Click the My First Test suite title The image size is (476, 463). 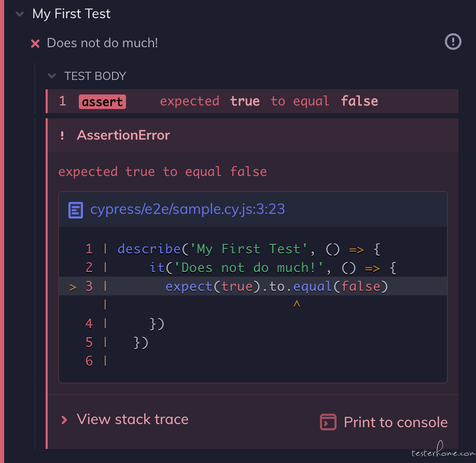click(x=72, y=14)
